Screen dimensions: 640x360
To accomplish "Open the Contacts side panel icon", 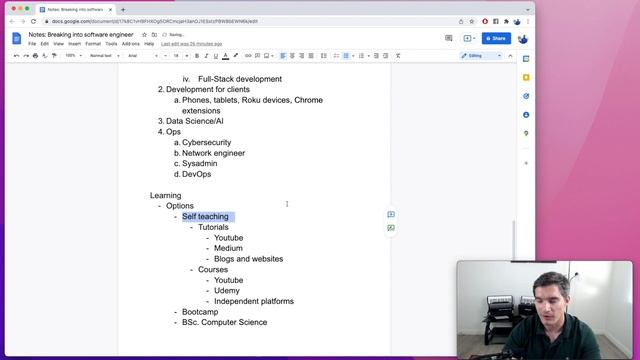I will coord(526,115).
